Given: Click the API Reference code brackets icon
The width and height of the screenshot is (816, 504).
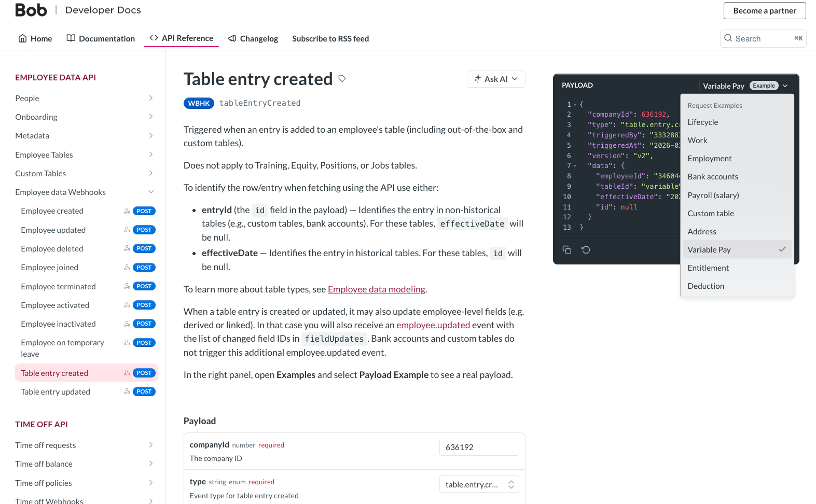Looking at the screenshot, I should tap(154, 38).
